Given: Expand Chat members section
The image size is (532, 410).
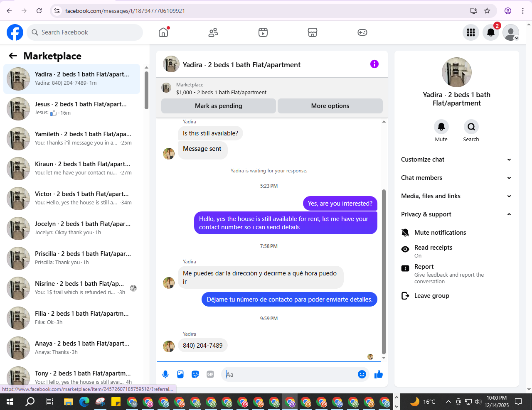Looking at the screenshot, I should click(x=457, y=178).
